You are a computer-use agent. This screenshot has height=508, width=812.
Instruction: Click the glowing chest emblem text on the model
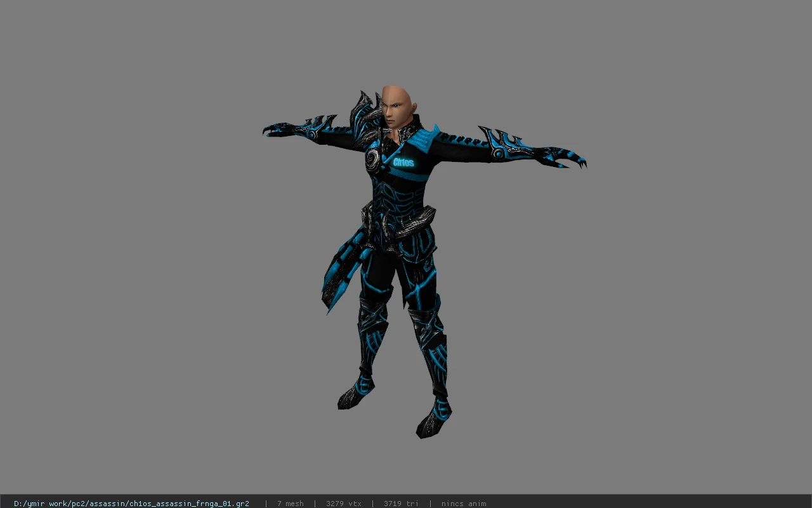tap(403, 162)
